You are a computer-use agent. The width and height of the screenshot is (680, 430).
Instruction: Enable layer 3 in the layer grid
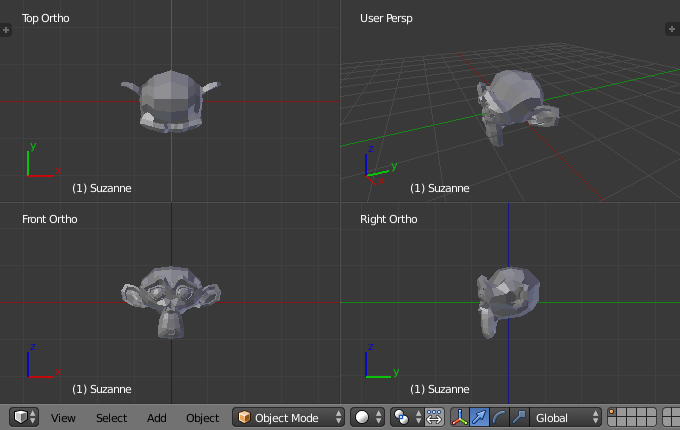coord(632,413)
